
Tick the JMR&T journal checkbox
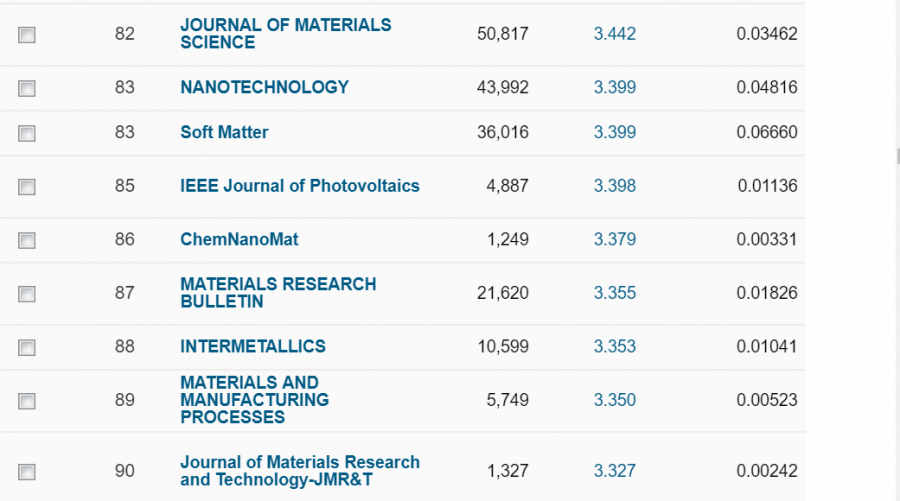27,472
